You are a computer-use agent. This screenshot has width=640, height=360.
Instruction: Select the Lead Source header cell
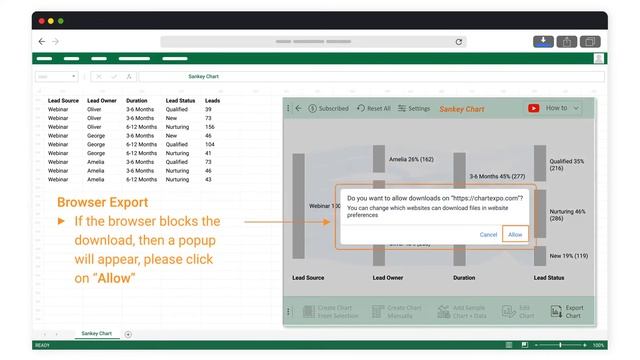pos(63,100)
